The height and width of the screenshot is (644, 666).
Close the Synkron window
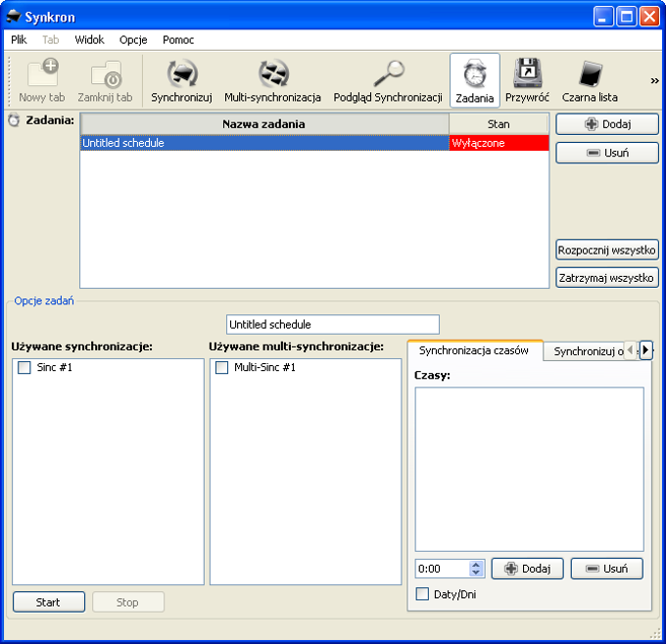[x=650, y=18]
